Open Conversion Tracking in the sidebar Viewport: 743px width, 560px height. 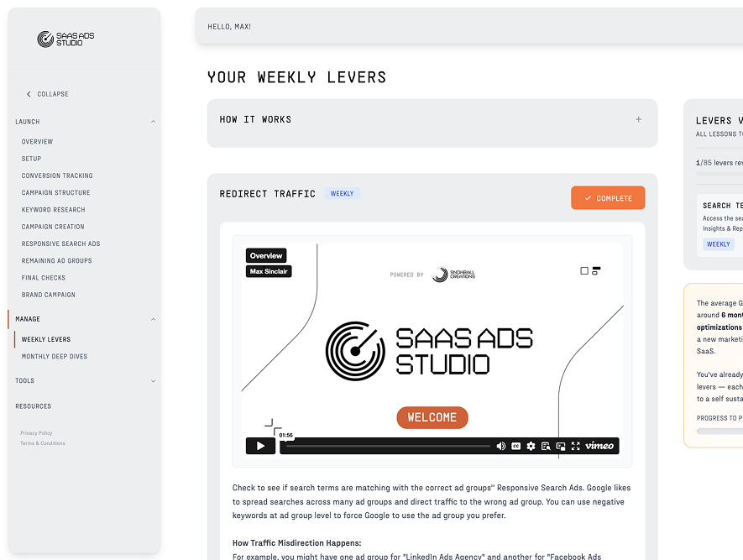click(57, 175)
